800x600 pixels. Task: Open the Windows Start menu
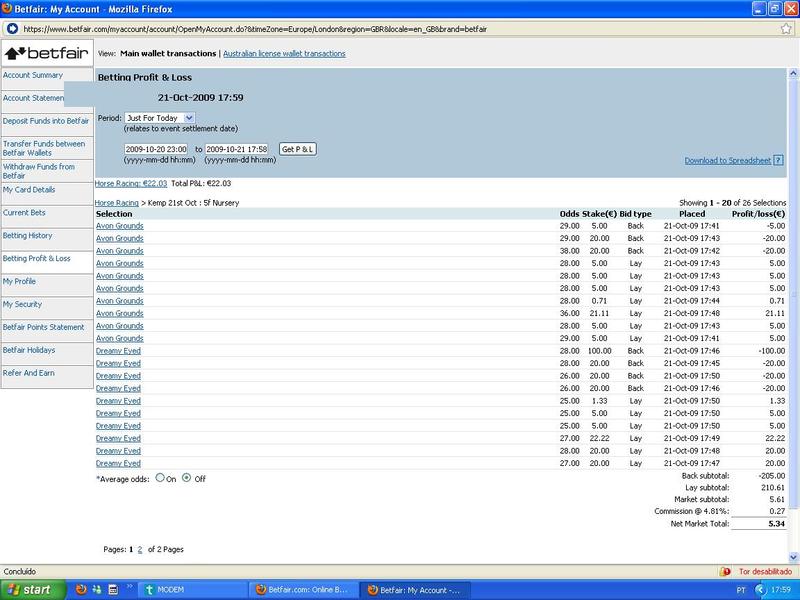[x=33, y=590]
